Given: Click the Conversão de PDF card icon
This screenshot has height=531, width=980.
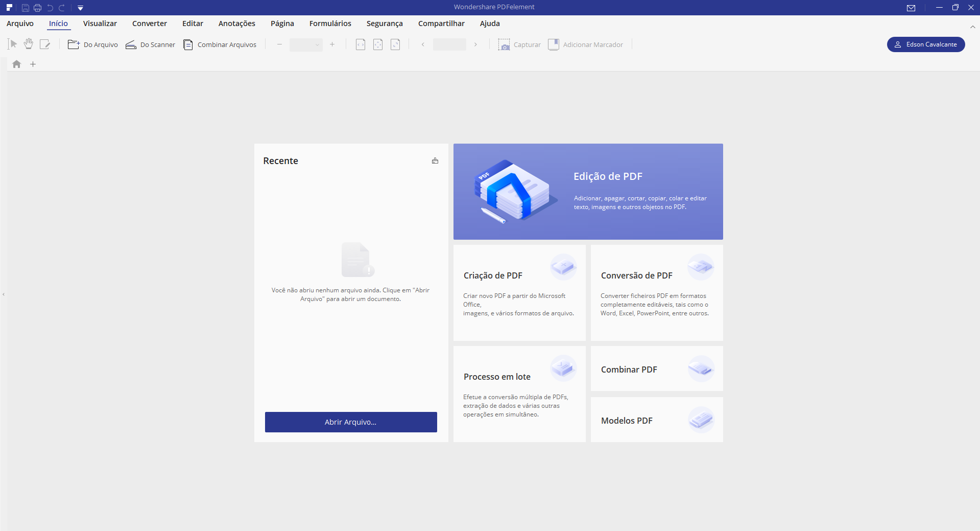Looking at the screenshot, I should (x=701, y=267).
